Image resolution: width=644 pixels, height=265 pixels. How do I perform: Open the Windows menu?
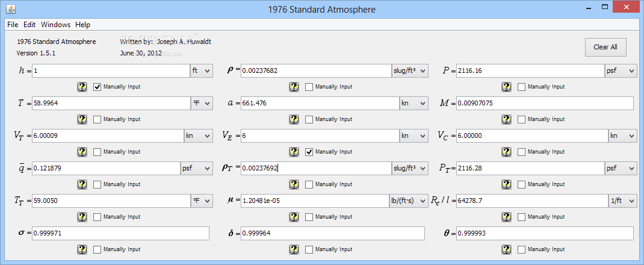pyautogui.click(x=55, y=25)
